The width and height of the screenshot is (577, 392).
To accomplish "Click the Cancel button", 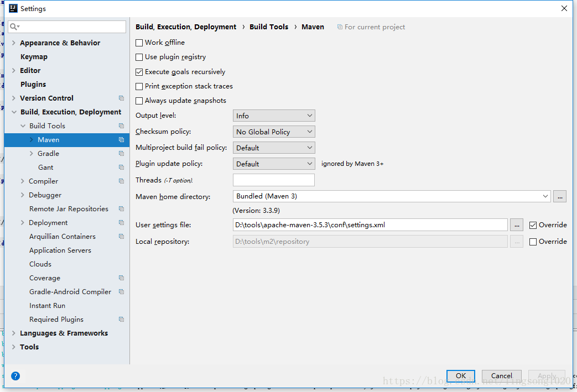I will pos(502,376).
